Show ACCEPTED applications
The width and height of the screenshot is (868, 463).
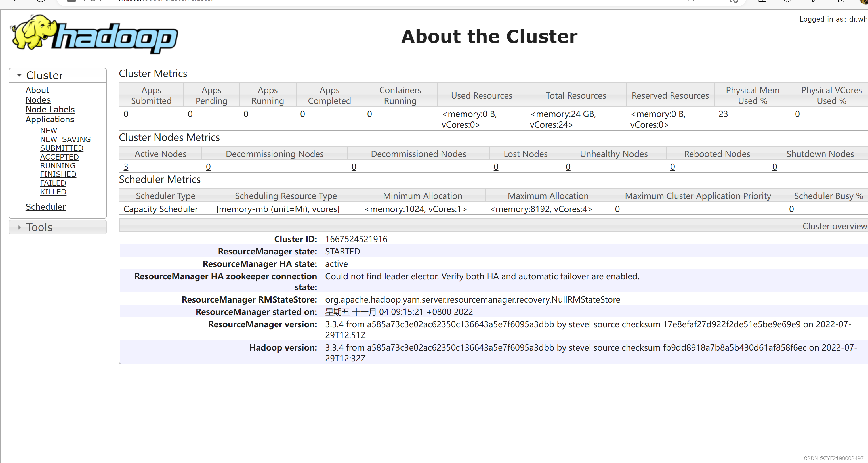tap(59, 157)
